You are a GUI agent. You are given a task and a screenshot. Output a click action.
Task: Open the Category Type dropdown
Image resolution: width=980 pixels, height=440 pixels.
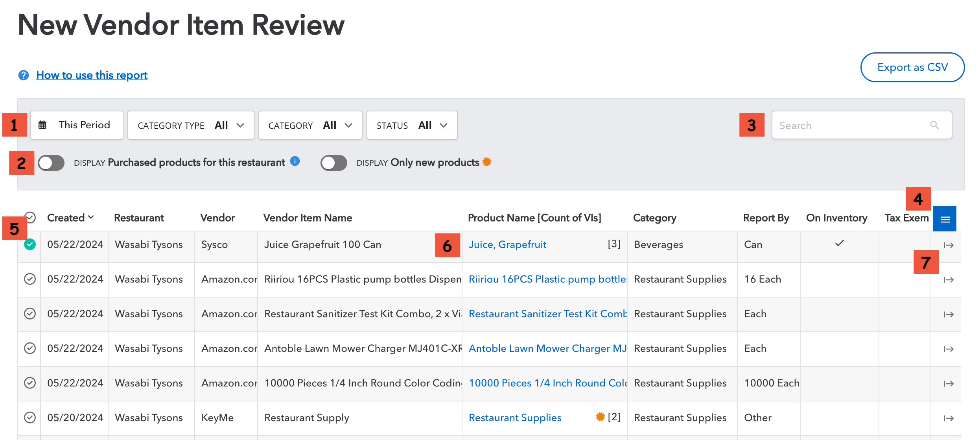coord(191,125)
